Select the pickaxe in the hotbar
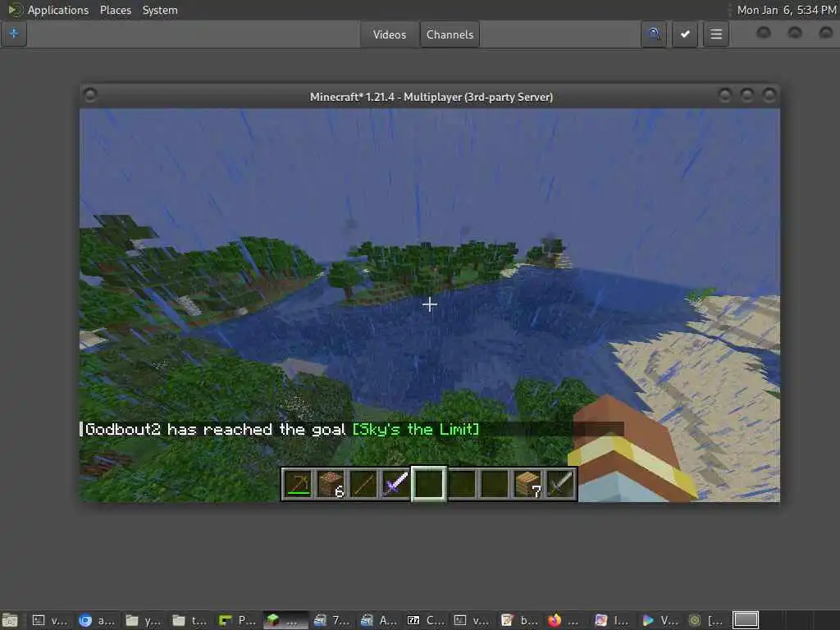840x630 pixels. (298, 484)
